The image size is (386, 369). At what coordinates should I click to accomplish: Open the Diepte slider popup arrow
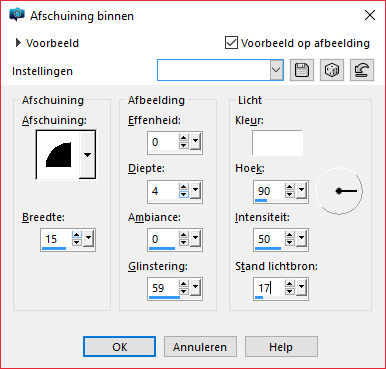(195, 191)
